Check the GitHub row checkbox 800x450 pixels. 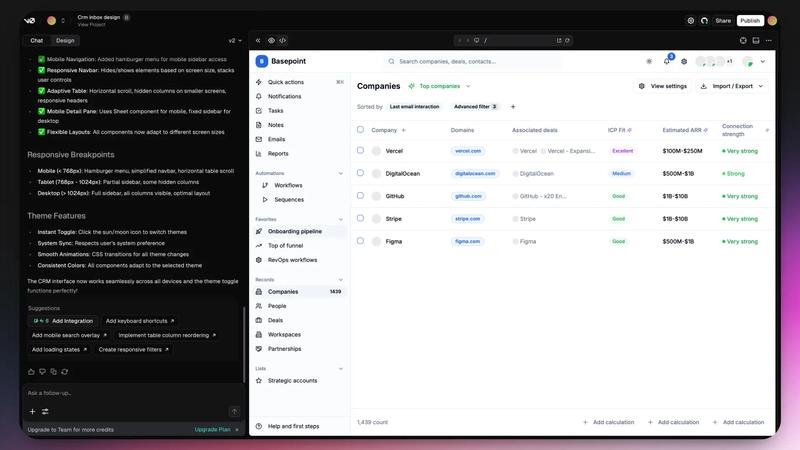click(360, 195)
